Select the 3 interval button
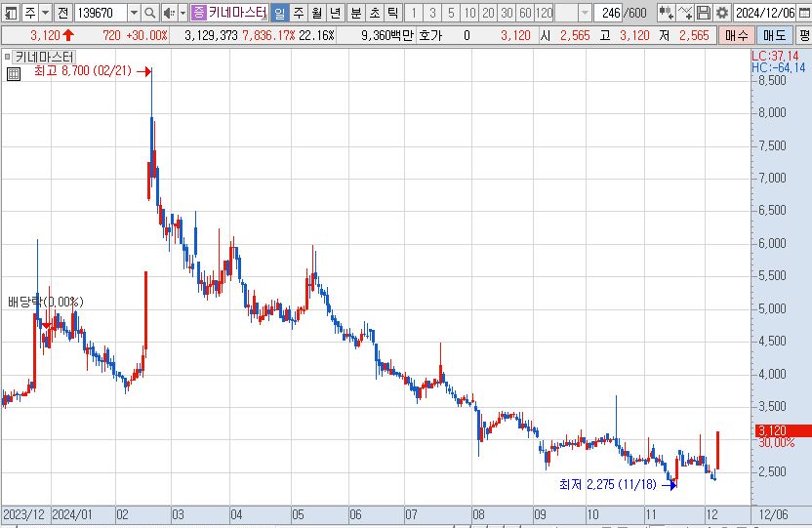Screen dimensions: 812x528 (x=432, y=13)
